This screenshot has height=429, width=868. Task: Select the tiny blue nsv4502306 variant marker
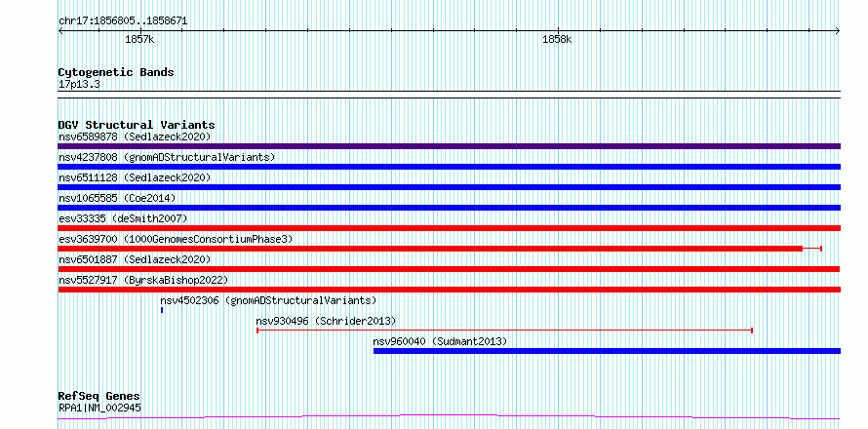pos(162,310)
